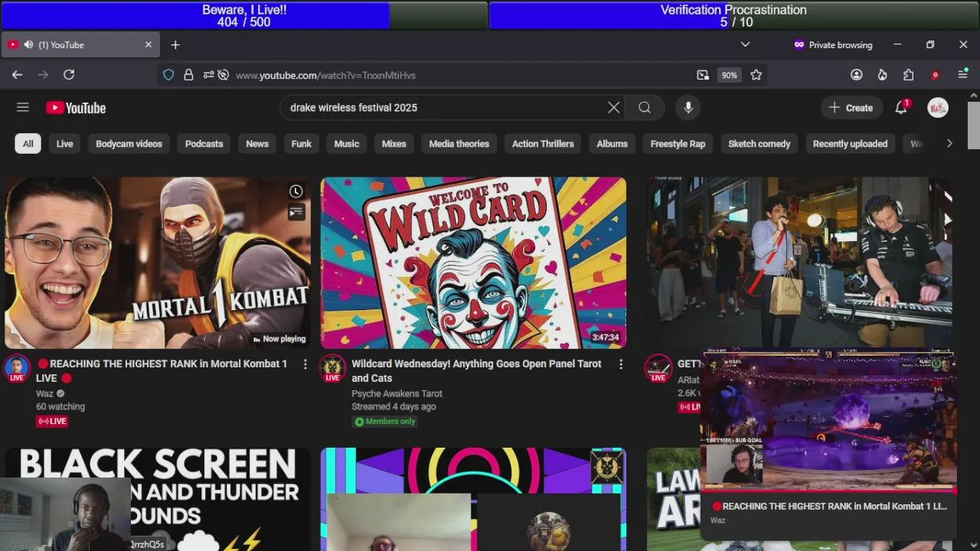
Task: Select the Podcasts filter chip
Action: [x=204, y=144]
